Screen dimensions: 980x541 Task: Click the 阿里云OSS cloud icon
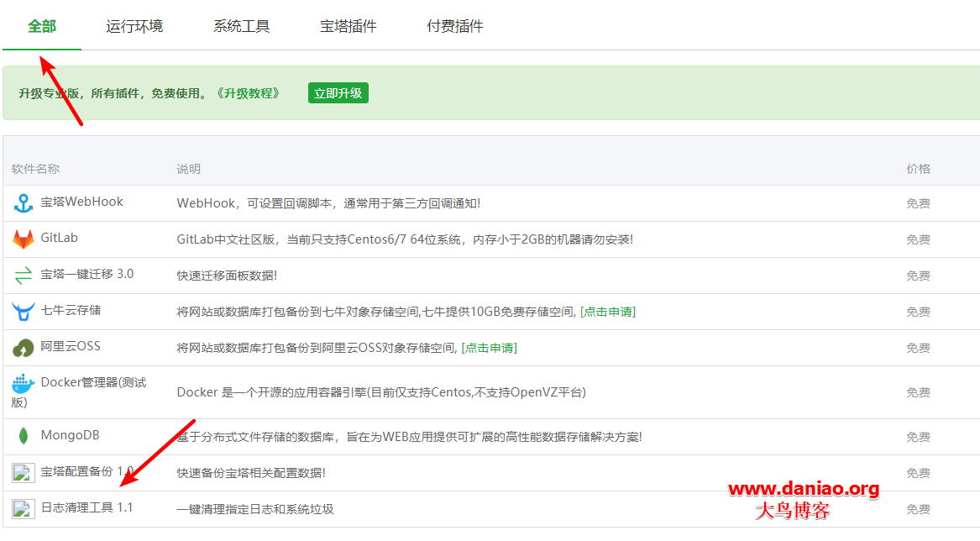pos(24,348)
